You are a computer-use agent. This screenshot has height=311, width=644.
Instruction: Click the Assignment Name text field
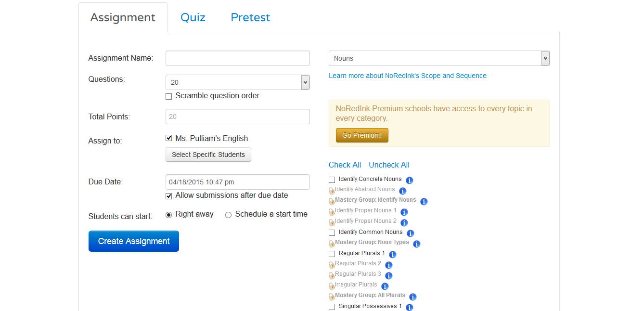point(237,58)
